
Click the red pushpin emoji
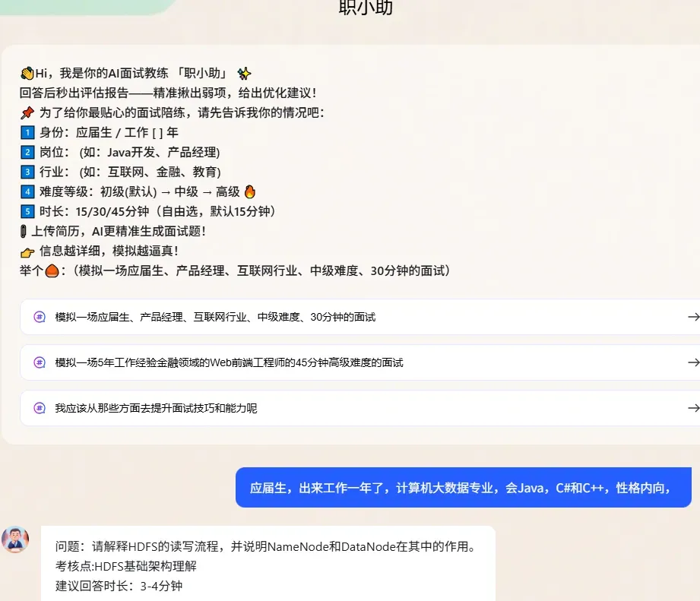[27, 112]
